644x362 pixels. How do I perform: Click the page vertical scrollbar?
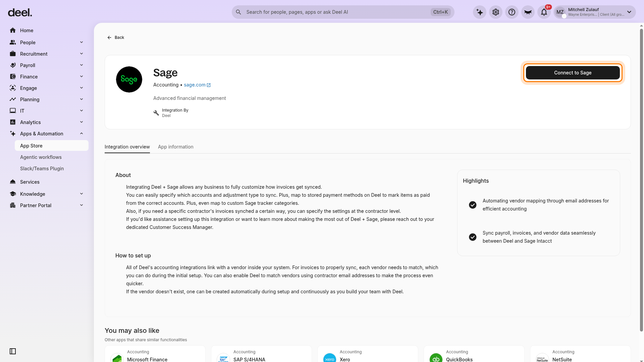pyautogui.click(x=641, y=180)
